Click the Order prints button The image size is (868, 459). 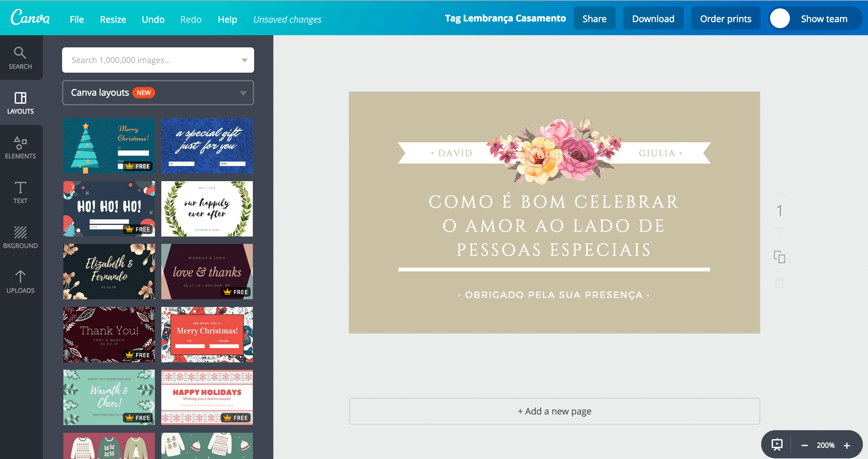(726, 19)
